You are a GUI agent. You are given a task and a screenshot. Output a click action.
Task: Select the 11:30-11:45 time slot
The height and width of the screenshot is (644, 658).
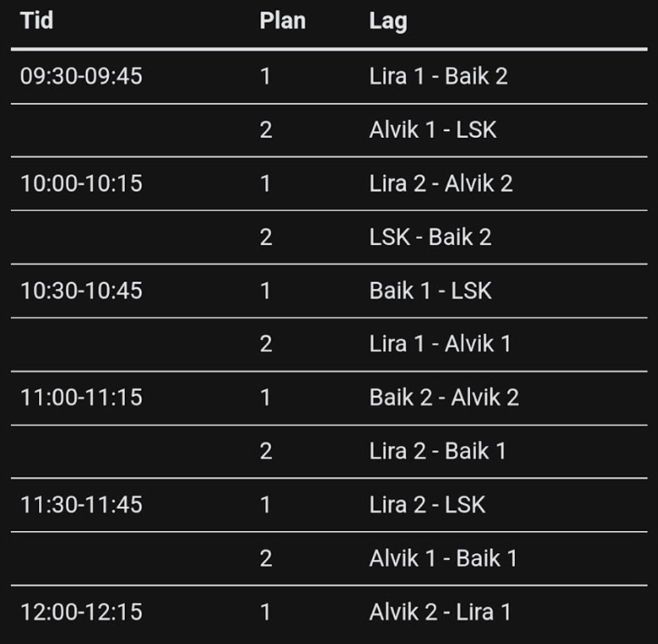(x=81, y=505)
